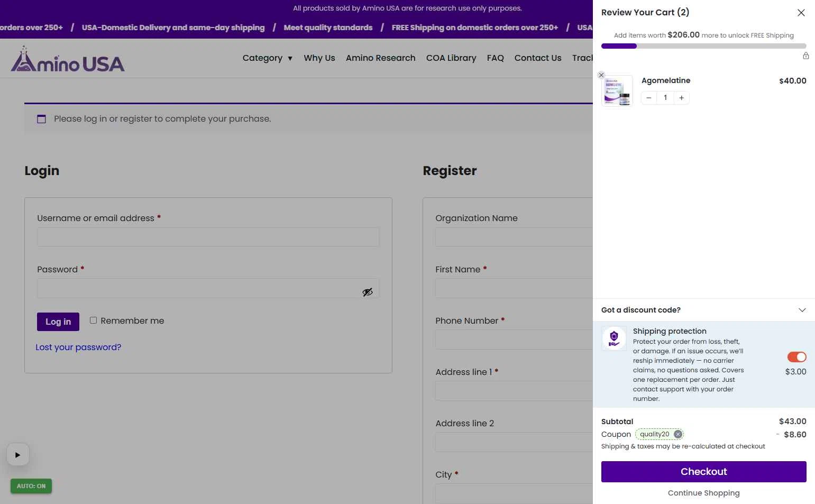Click the Agomelatine price $40.00
Image resolution: width=815 pixels, height=504 pixels.
point(792,81)
